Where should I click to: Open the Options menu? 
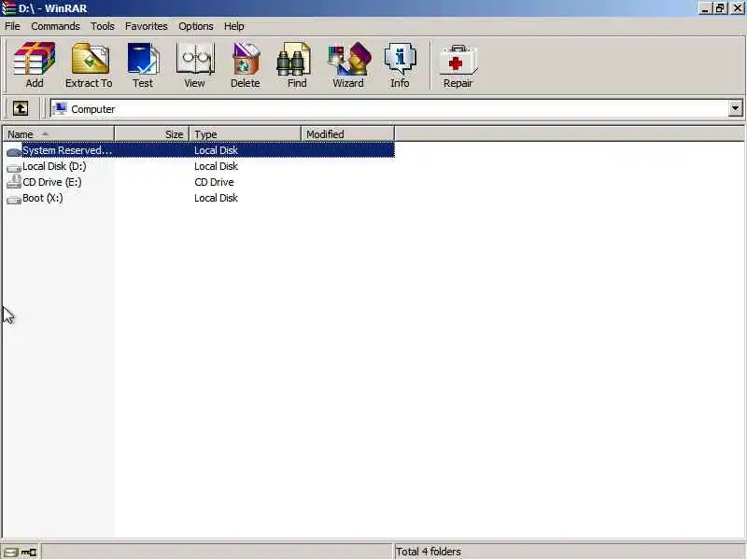(x=196, y=26)
